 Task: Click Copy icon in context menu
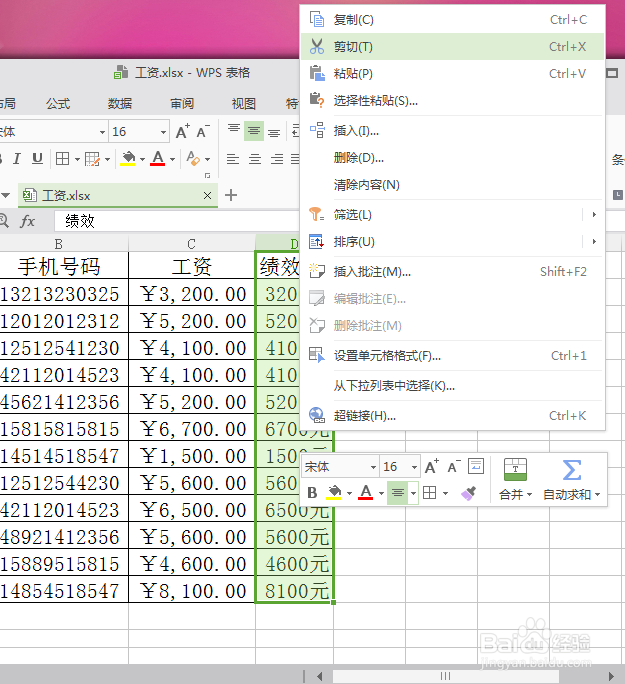[x=317, y=20]
